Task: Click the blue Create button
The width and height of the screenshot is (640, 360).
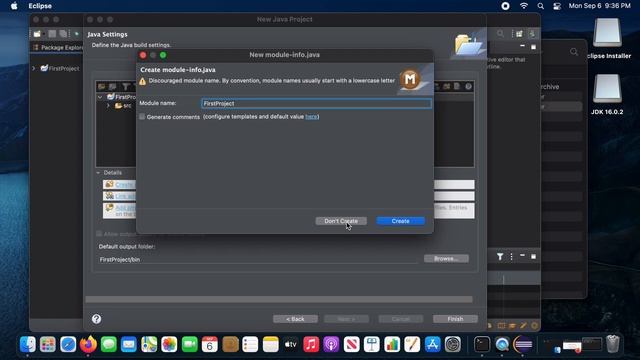Action: (x=400, y=221)
